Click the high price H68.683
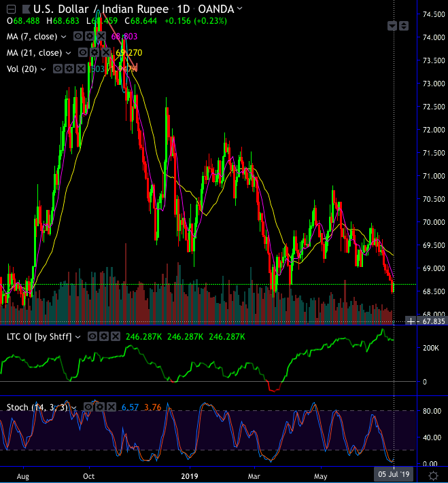The image size is (448, 483). [63, 21]
